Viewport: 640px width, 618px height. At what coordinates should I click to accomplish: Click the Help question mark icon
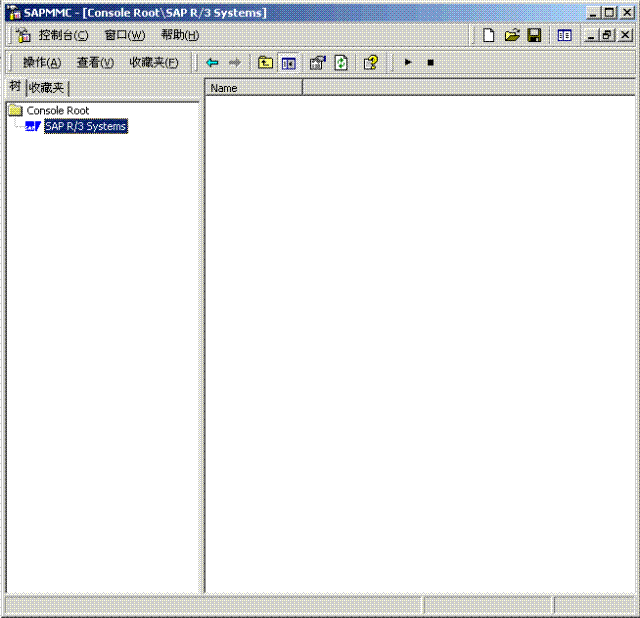pyautogui.click(x=371, y=63)
